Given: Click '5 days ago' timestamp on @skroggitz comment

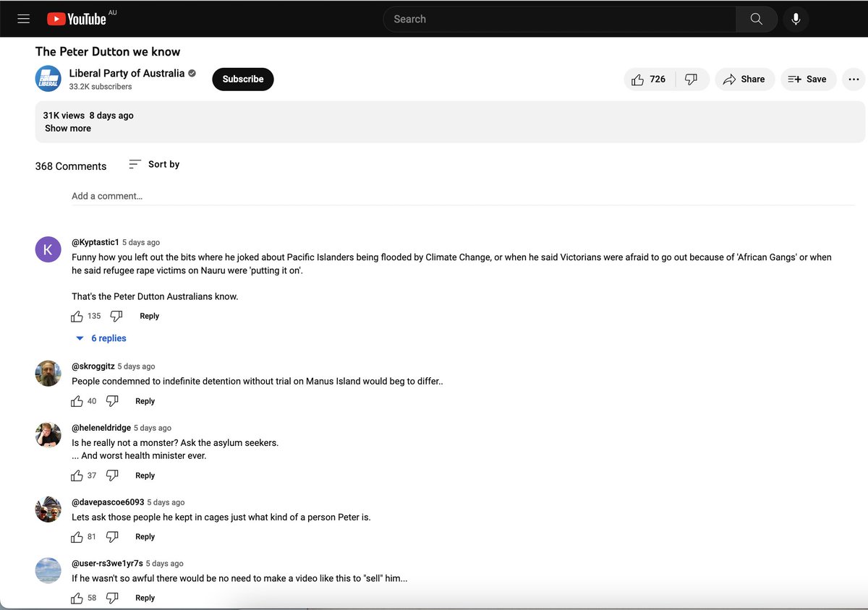Looking at the screenshot, I should 137,366.
